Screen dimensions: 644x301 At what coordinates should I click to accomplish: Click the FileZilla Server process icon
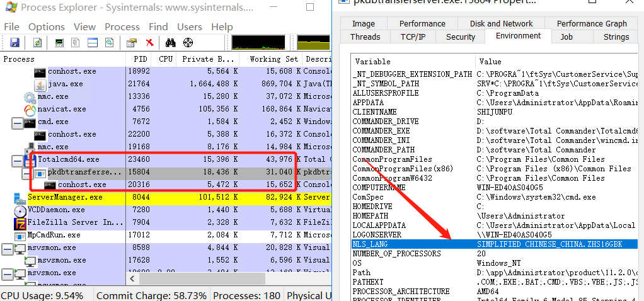(x=20, y=223)
